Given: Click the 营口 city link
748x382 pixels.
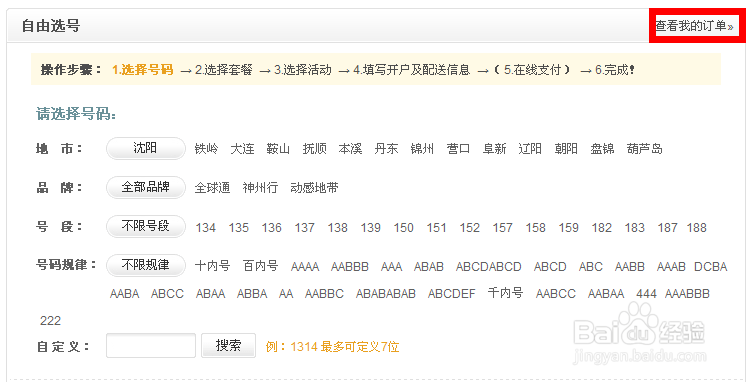Looking at the screenshot, I should click(x=458, y=149).
